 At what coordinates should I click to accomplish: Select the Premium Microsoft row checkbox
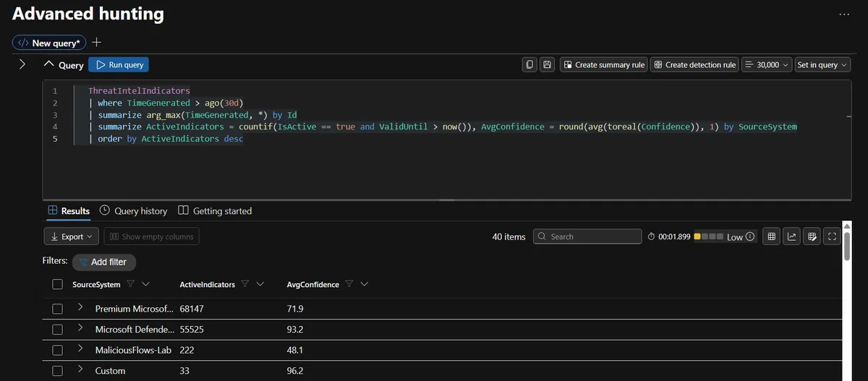(58, 309)
